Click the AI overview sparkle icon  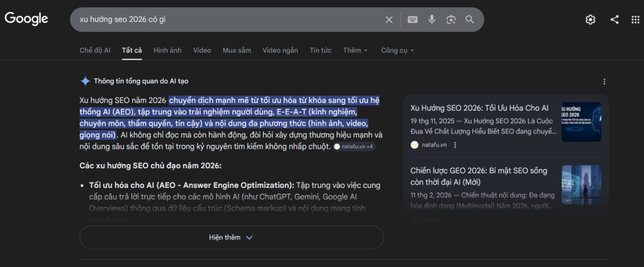point(85,81)
